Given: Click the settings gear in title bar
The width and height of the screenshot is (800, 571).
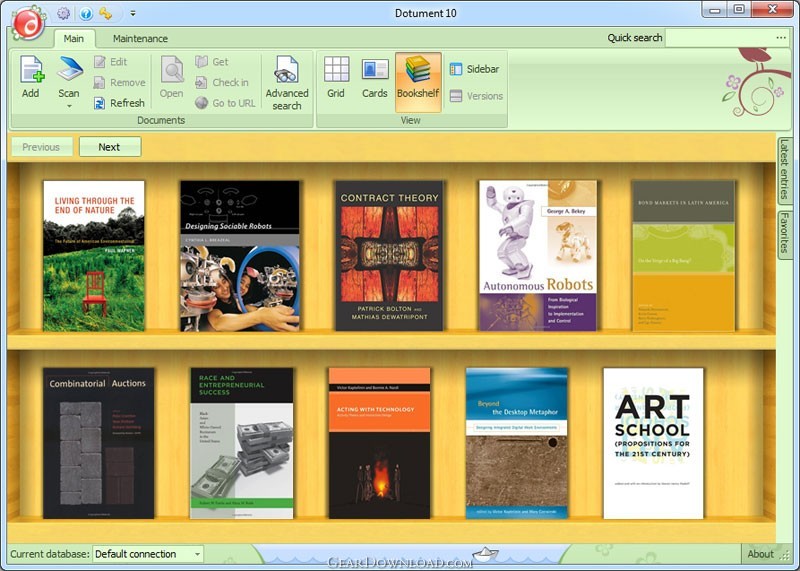Looking at the screenshot, I should (63, 13).
